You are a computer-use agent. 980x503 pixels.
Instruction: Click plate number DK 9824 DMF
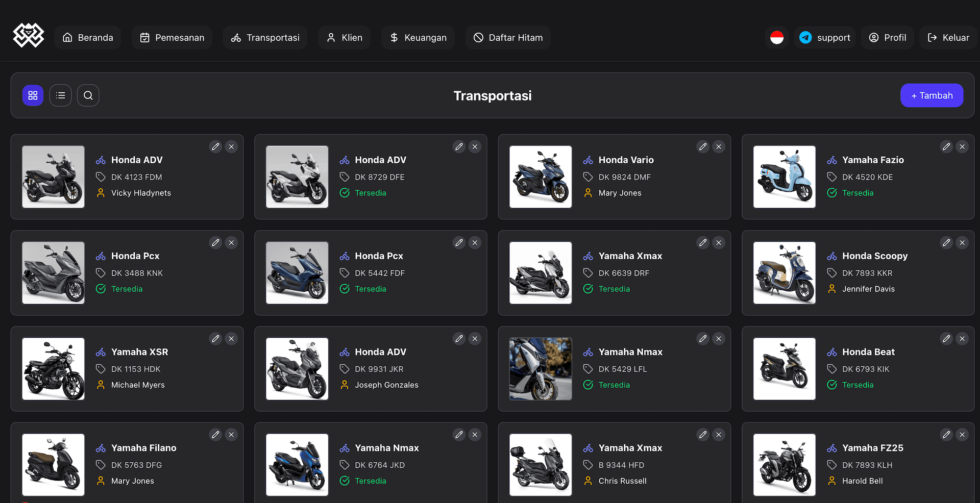tap(625, 177)
